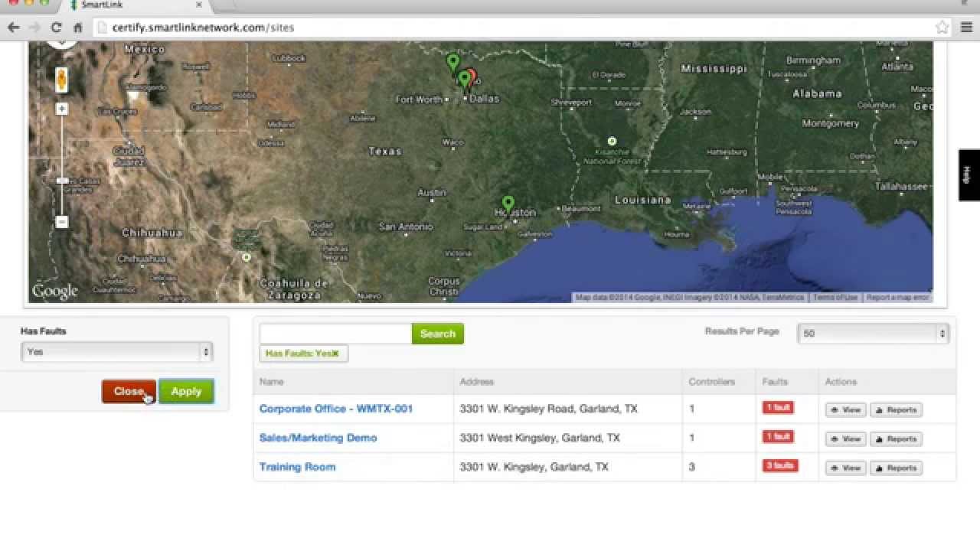Screen dimensions: 980x551
Task: Go to browser home icon
Action: point(77,27)
